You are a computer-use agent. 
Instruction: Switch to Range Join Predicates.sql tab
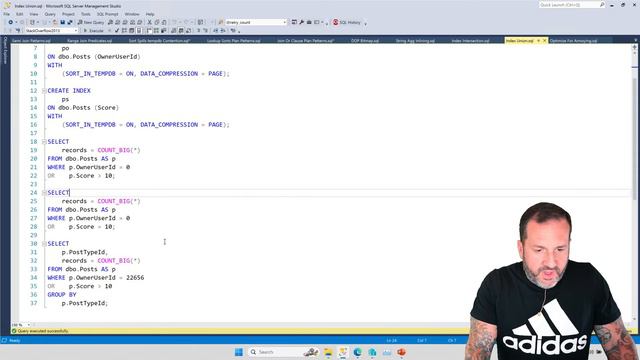89,40
